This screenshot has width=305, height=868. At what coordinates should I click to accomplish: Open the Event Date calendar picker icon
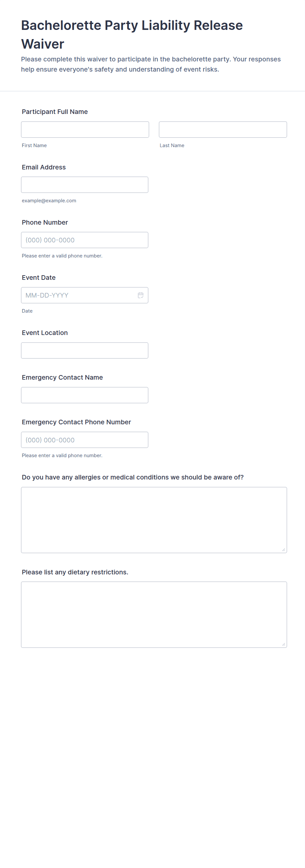click(x=140, y=295)
